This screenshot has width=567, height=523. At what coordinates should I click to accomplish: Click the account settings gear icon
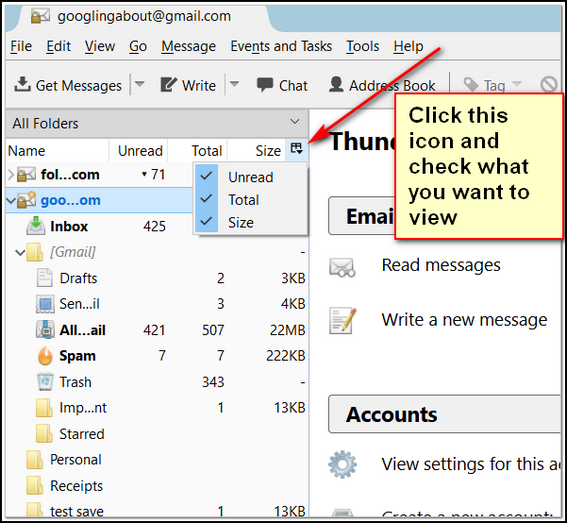tap(342, 464)
